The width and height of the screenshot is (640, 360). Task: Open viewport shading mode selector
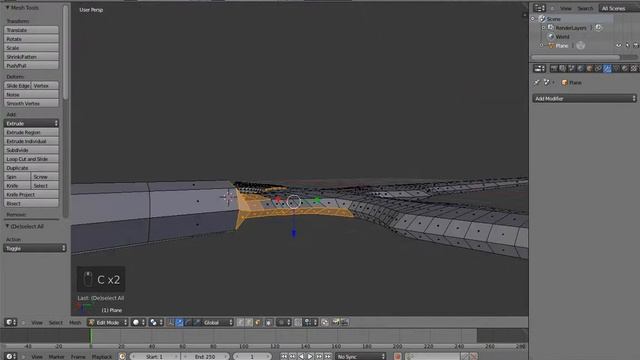click(138, 322)
